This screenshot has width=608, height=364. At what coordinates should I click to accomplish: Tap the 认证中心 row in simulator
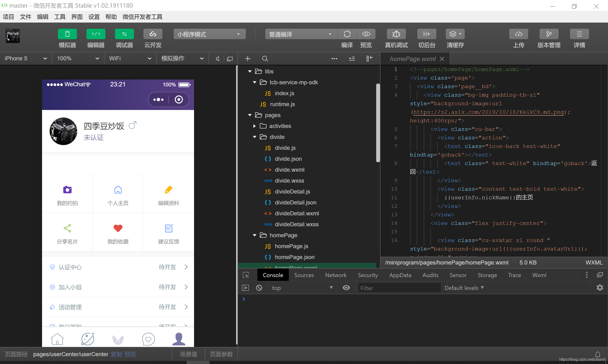coord(118,267)
